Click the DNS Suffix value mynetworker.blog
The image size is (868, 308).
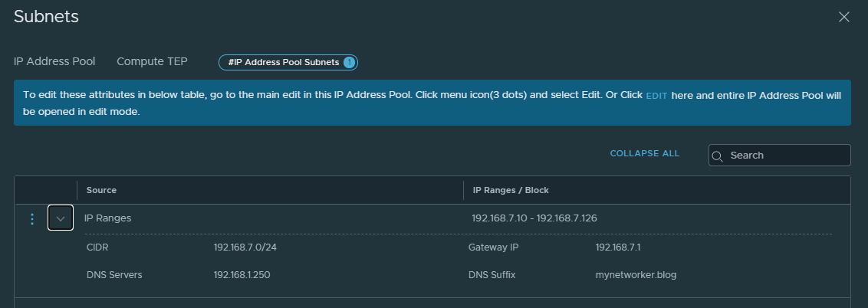[636, 275]
